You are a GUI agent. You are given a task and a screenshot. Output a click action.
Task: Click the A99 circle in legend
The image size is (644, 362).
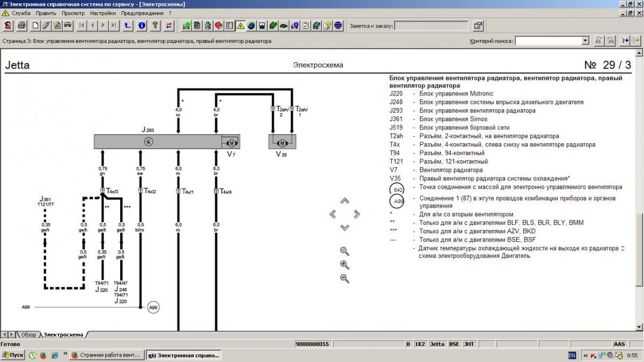398,202
